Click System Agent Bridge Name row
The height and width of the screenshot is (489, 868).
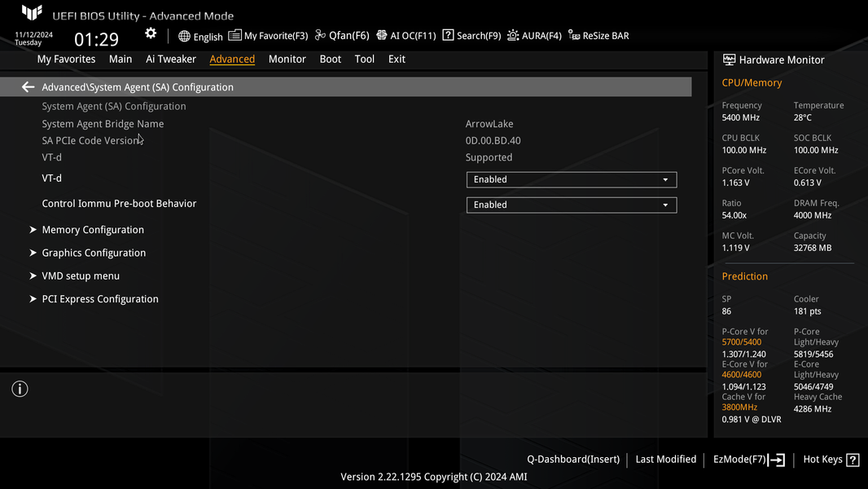(103, 124)
